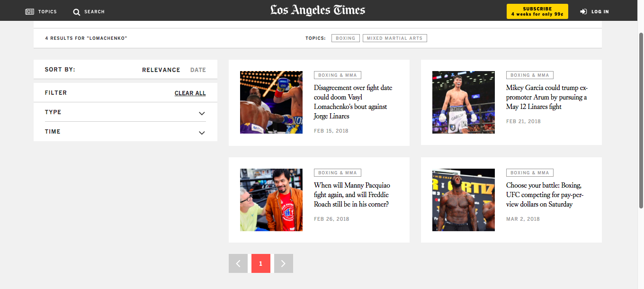Image resolution: width=644 pixels, height=289 pixels.
Task: Select the Boxing topic tag
Action: pos(345,38)
